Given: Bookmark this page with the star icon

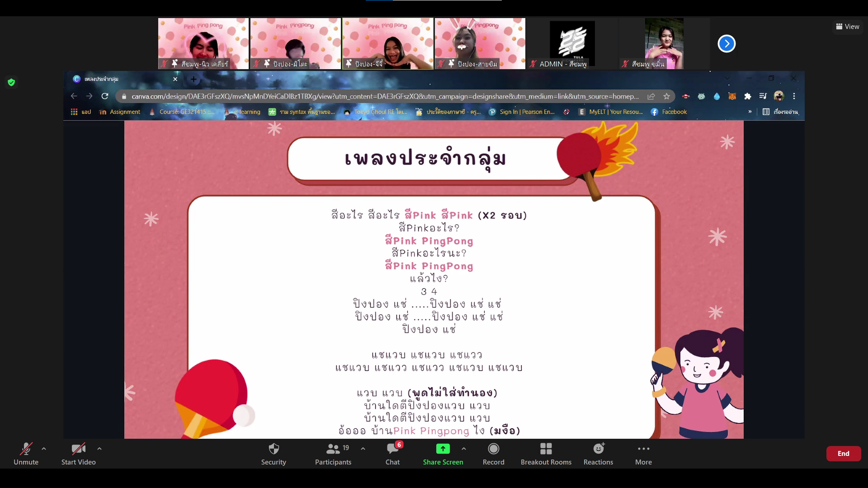Looking at the screenshot, I should (x=666, y=96).
